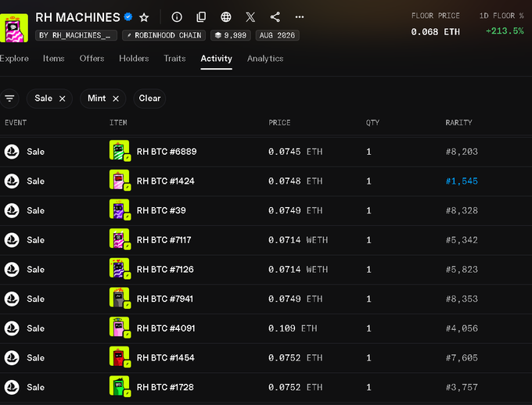Open RH BTC #6889 thumbnail
Image resolution: width=532 pixels, height=405 pixels.
coord(120,150)
